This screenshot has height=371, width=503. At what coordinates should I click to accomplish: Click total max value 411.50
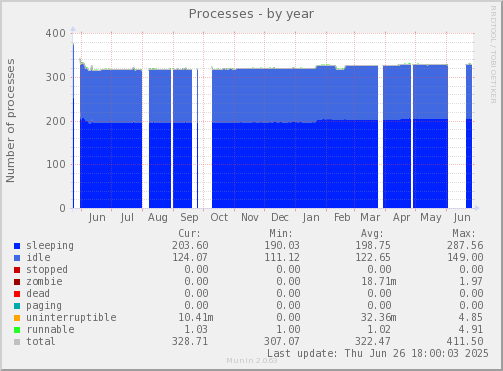465,341
